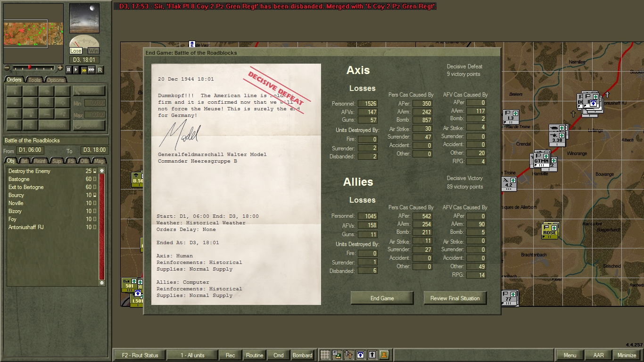Image resolution: width=644 pixels, height=362 pixels.
Task: Click the Rec button in bottom bar
Action: tap(231, 355)
